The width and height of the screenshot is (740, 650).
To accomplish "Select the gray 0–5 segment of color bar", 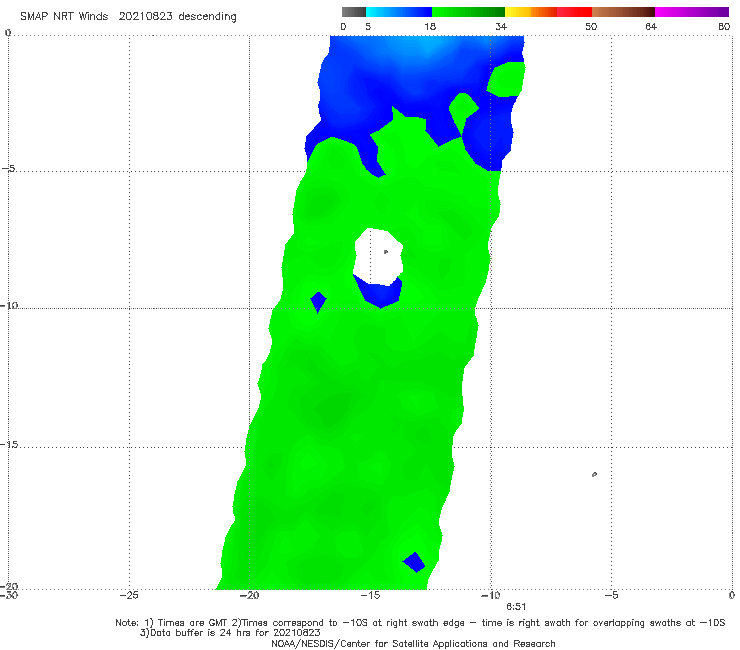I will pos(353,12).
